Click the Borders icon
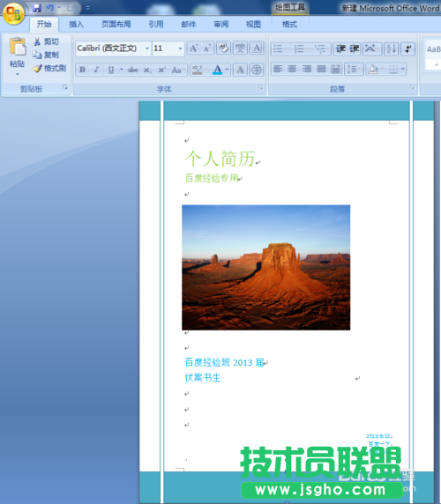Image resolution: width=441 pixels, height=504 pixels. pyautogui.click(x=393, y=69)
